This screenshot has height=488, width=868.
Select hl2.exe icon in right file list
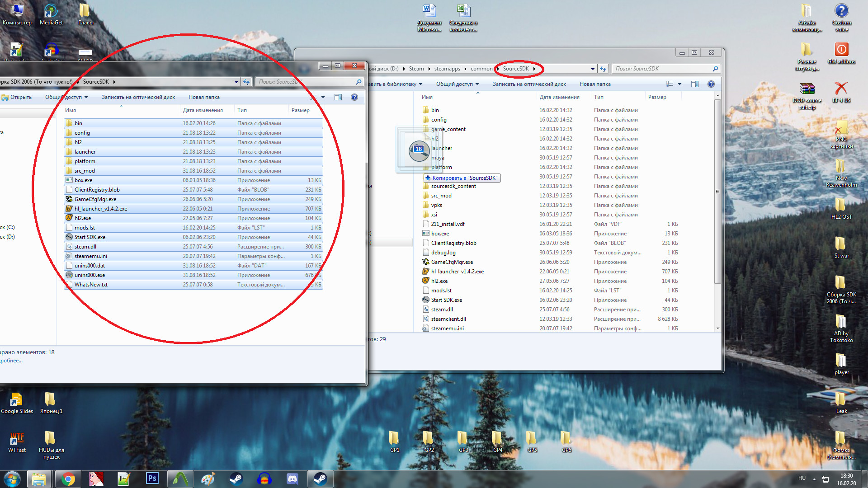(425, 281)
